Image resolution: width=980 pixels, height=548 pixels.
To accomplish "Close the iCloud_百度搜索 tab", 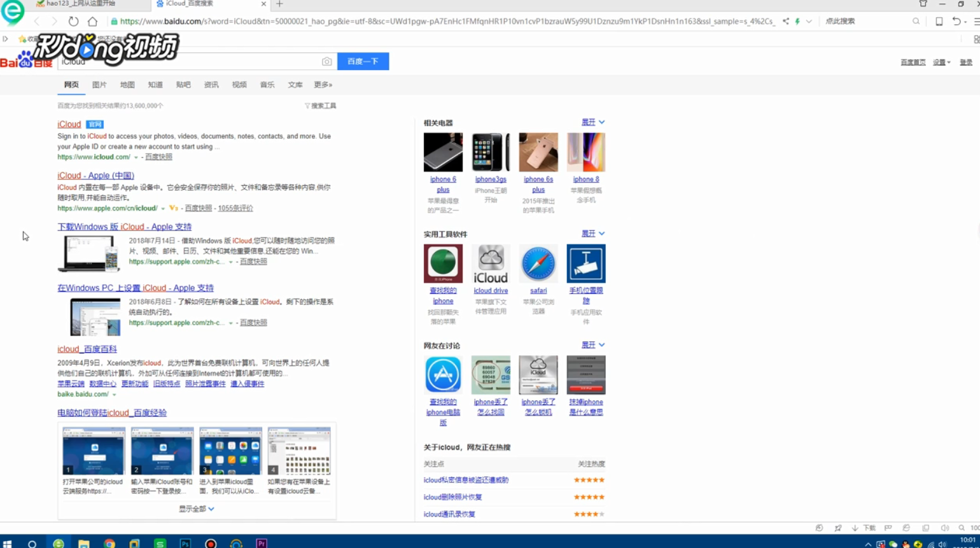I will 263,4.
